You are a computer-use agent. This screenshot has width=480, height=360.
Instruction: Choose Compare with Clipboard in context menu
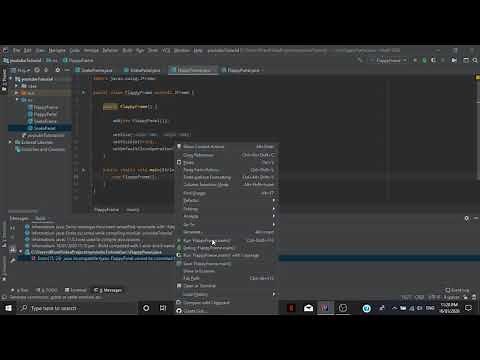227,302
